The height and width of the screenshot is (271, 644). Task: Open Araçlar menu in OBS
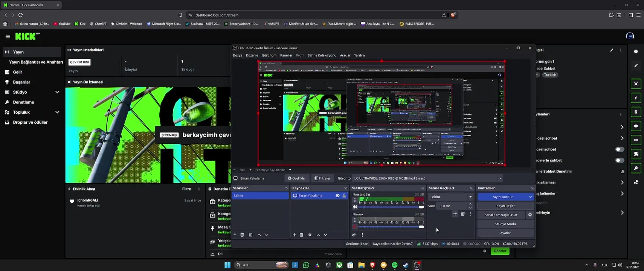[x=345, y=55]
